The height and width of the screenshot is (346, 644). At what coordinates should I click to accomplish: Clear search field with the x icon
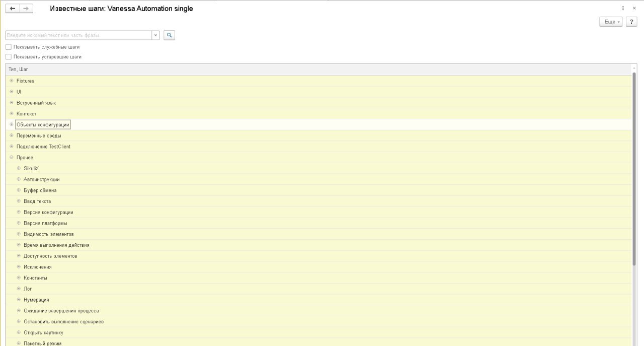click(156, 35)
